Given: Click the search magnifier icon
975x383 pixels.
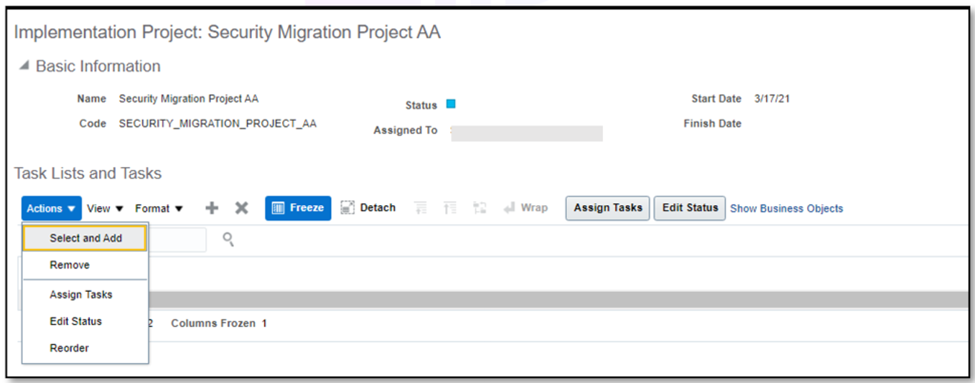Looking at the screenshot, I should pos(228,239).
